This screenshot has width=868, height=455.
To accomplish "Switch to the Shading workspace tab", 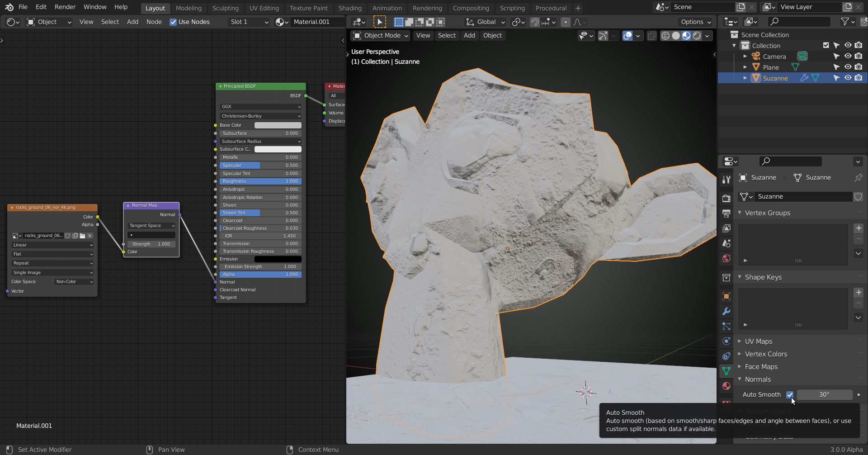I will click(349, 8).
